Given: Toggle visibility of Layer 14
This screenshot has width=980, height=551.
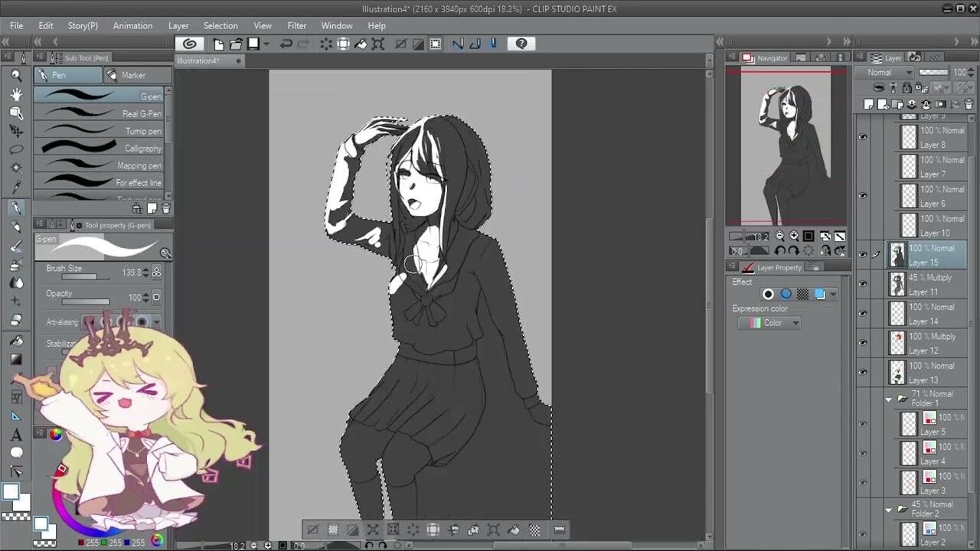Looking at the screenshot, I should click(863, 314).
